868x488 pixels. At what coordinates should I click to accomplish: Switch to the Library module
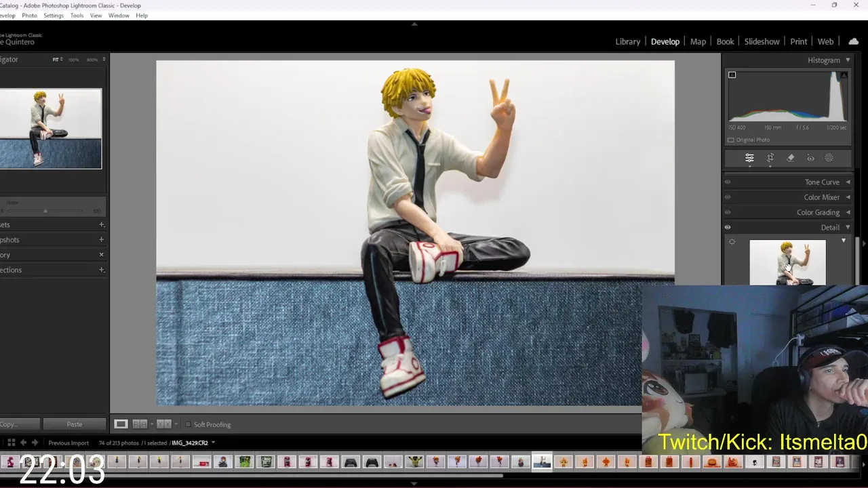pyautogui.click(x=627, y=41)
